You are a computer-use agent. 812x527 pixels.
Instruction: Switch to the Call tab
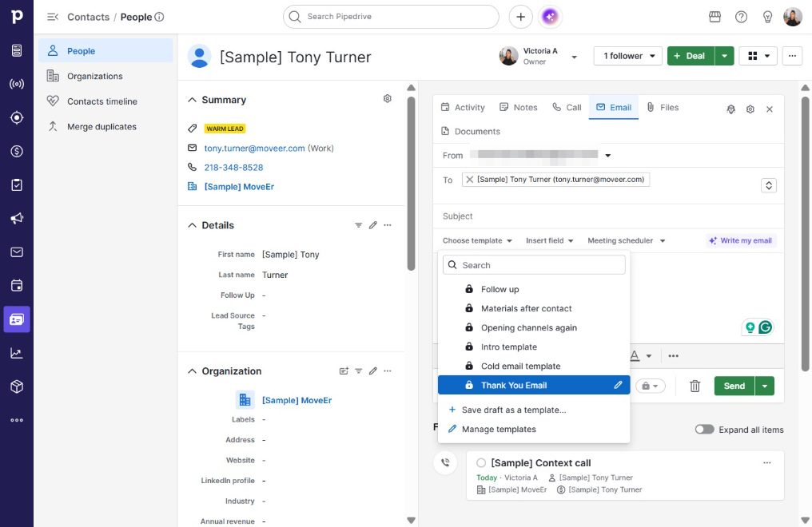pyautogui.click(x=567, y=107)
